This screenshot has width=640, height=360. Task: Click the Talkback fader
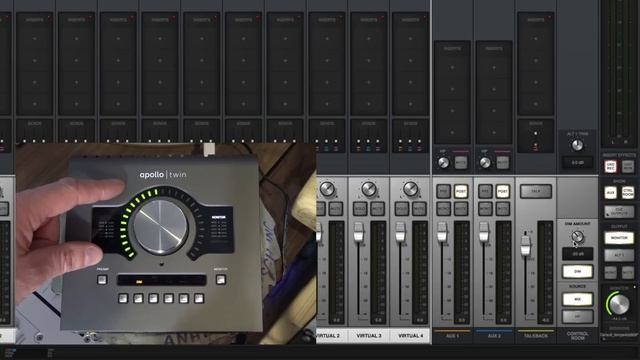526,246
